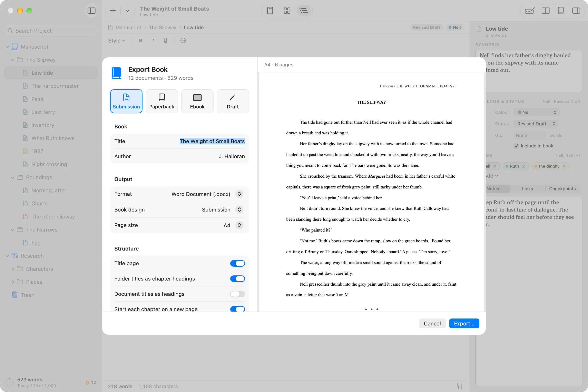Add a new document with plus icon
Image resolution: width=588 pixels, height=392 pixels.
[x=113, y=10]
